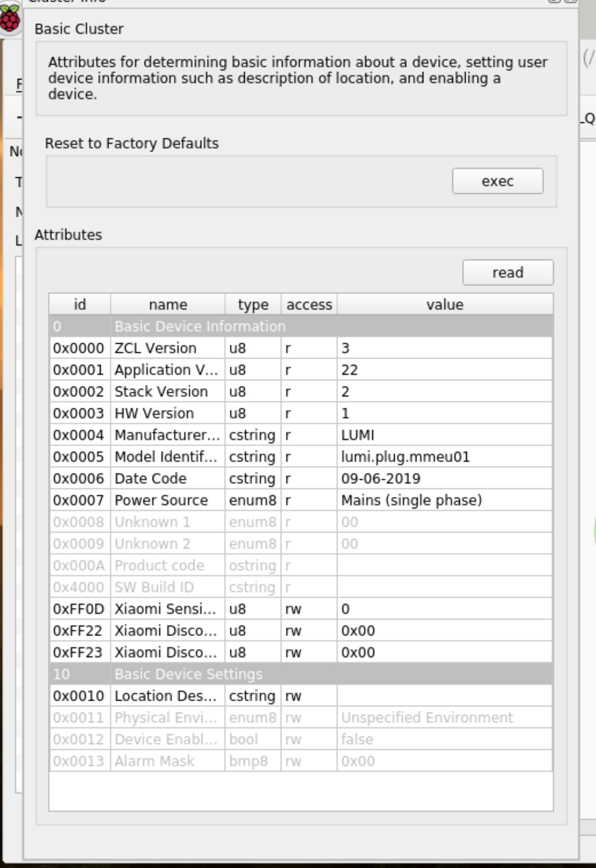Click the name column header

167,305
